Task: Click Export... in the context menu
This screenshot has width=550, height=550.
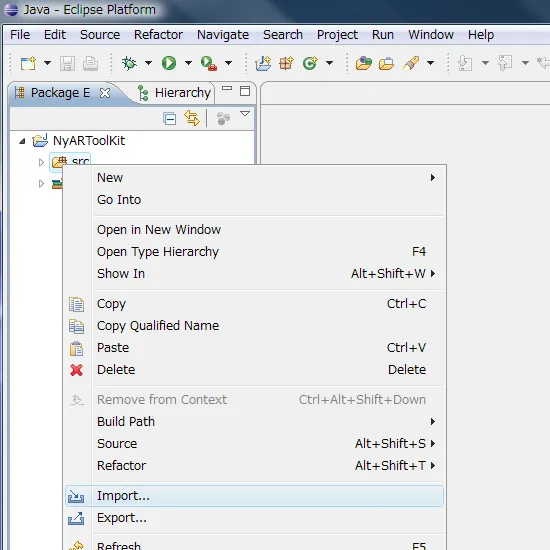Action: [254, 518]
